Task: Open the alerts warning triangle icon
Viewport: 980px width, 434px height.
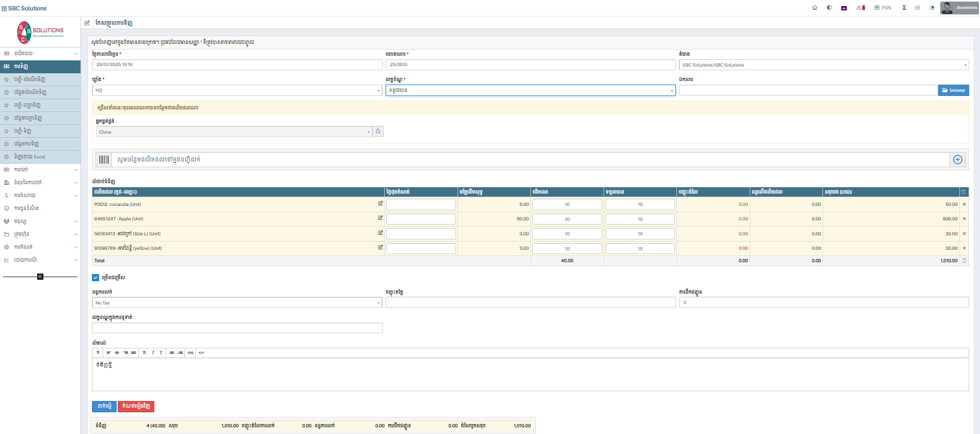Action: pyautogui.click(x=860, y=8)
